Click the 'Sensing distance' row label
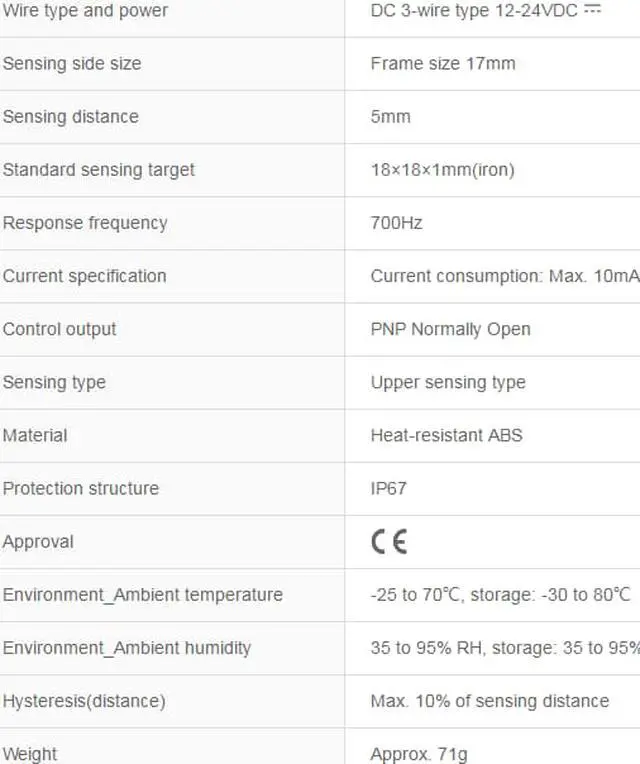 [70, 116]
